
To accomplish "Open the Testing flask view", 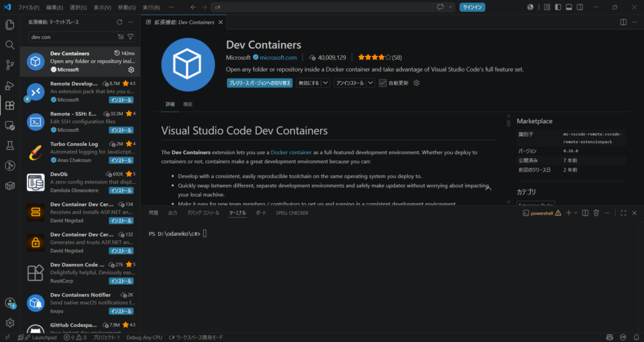I will point(10,145).
